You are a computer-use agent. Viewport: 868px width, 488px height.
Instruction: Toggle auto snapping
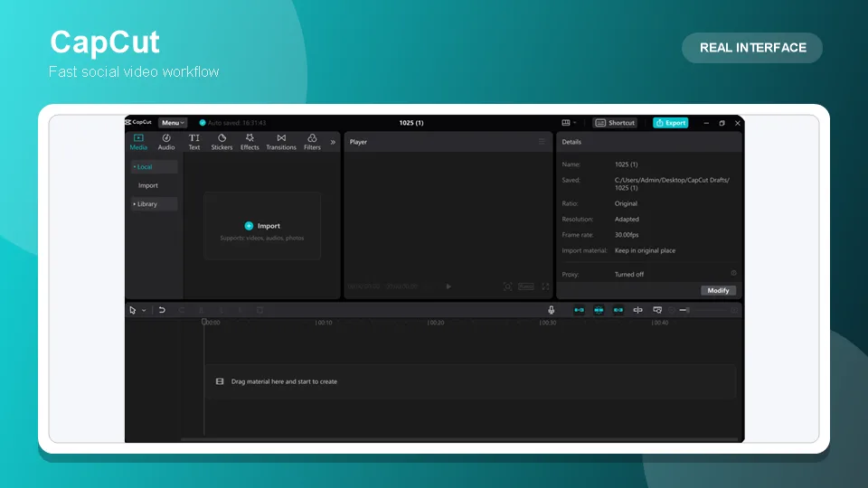pyautogui.click(x=599, y=310)
